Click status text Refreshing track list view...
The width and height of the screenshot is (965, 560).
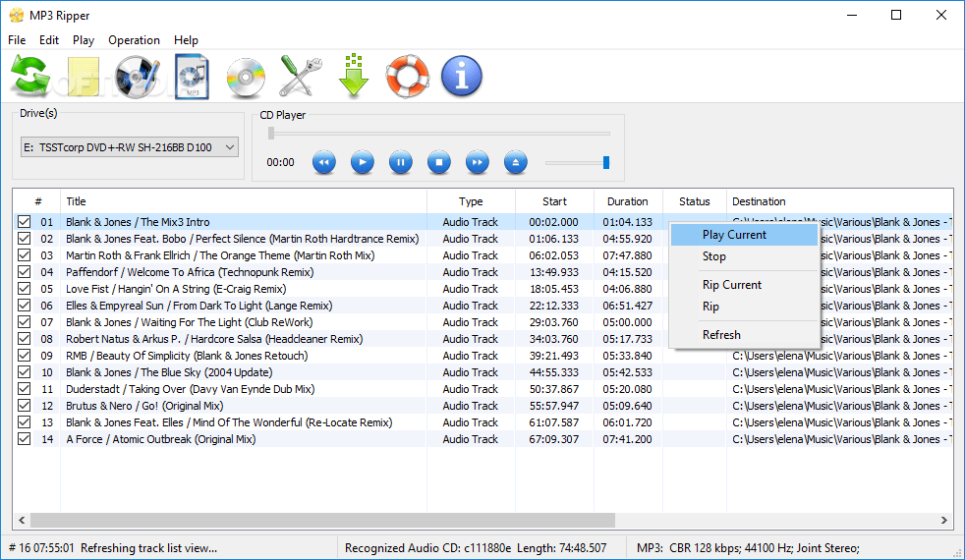point(148,548)
